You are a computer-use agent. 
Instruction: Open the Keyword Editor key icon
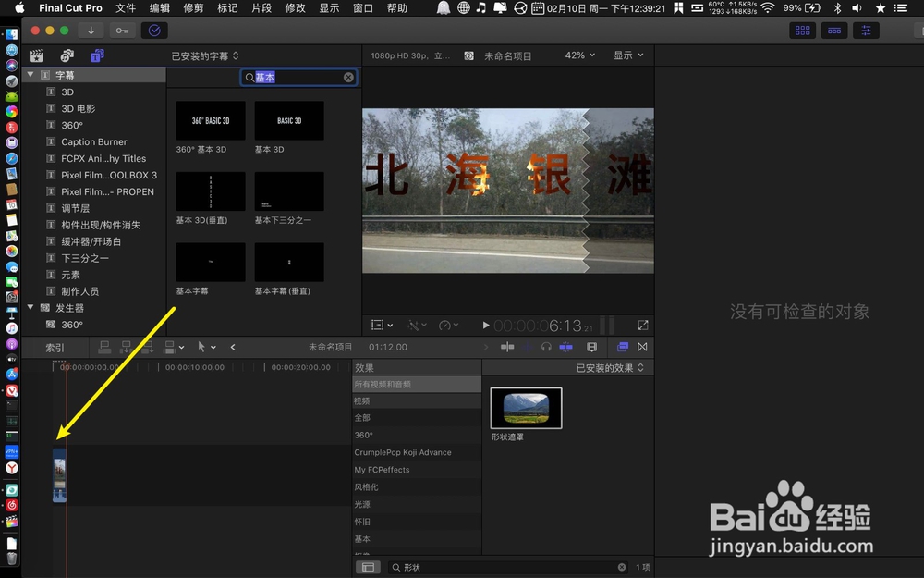coord(122,31)
